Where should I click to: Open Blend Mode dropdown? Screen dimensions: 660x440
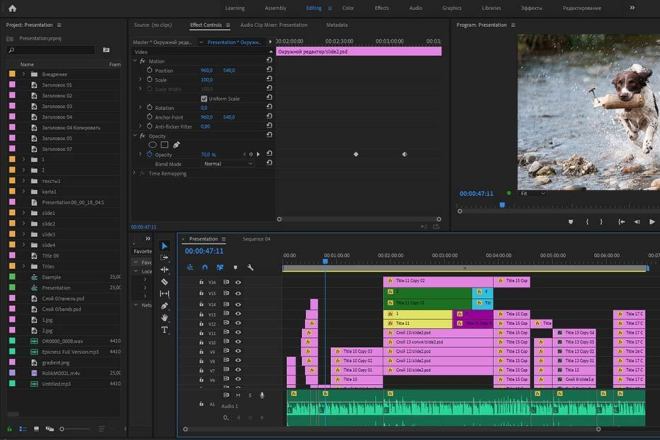pyautogui.click(x=228, y=164)
